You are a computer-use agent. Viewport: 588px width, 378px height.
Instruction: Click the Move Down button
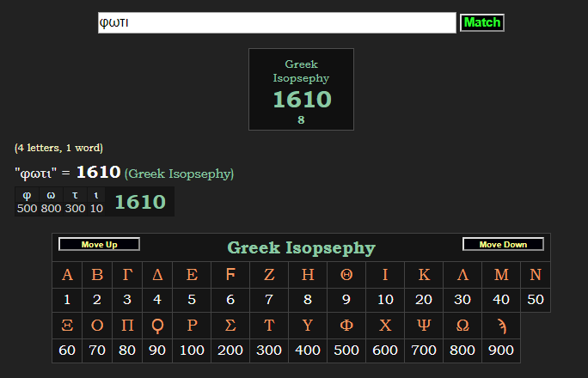point(503,245)
